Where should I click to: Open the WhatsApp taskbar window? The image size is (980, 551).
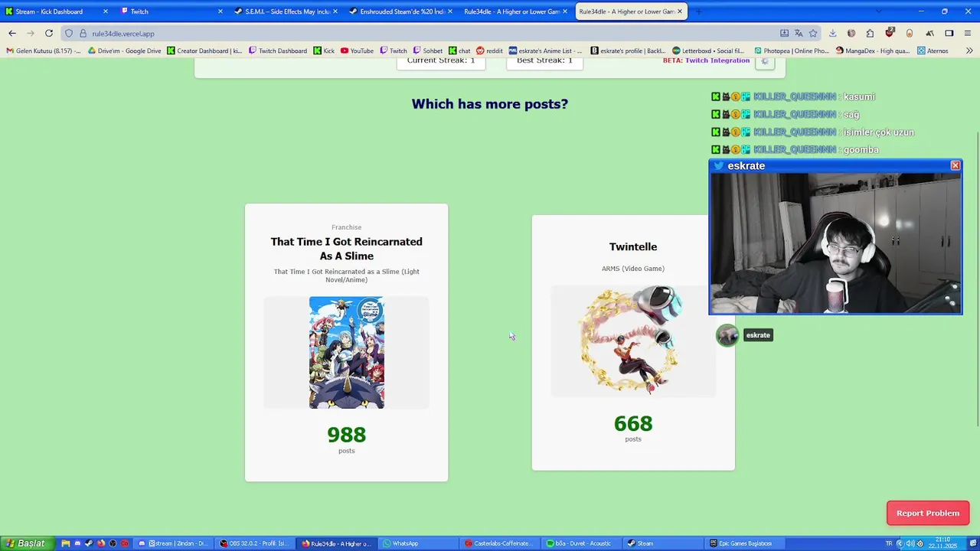[418, 543]
